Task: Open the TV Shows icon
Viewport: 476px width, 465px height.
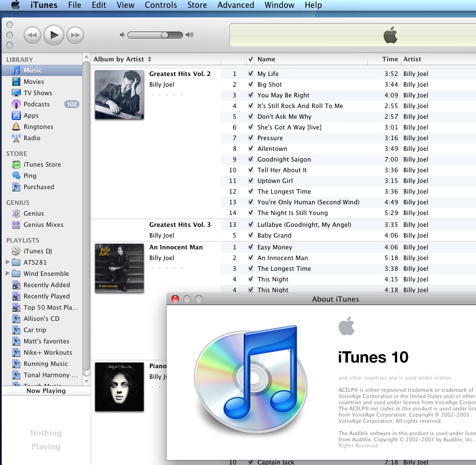Action: point(16,93)
